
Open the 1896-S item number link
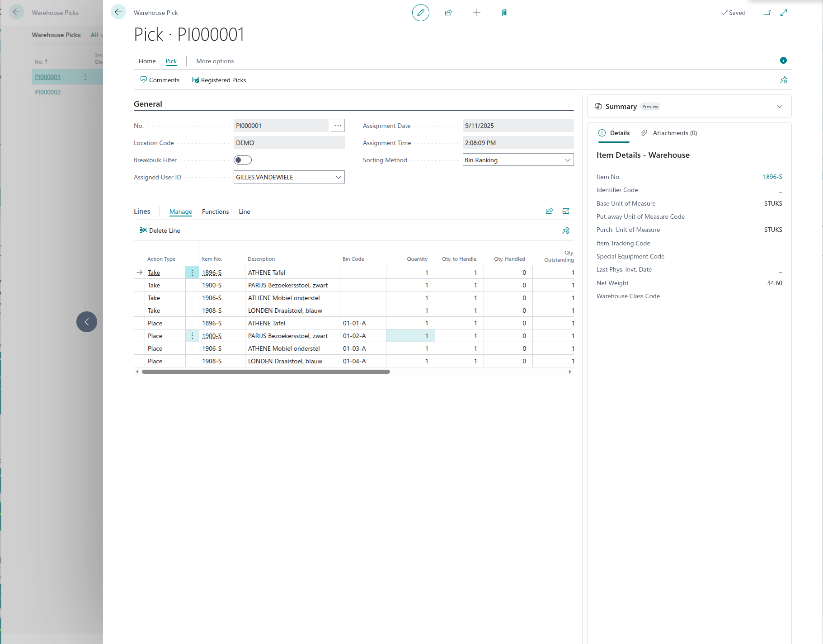772,177
